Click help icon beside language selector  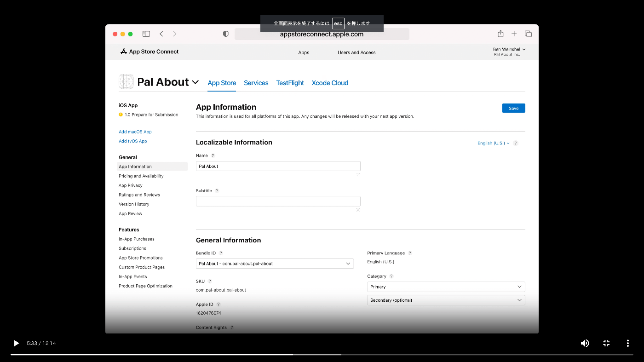point(516,143)
